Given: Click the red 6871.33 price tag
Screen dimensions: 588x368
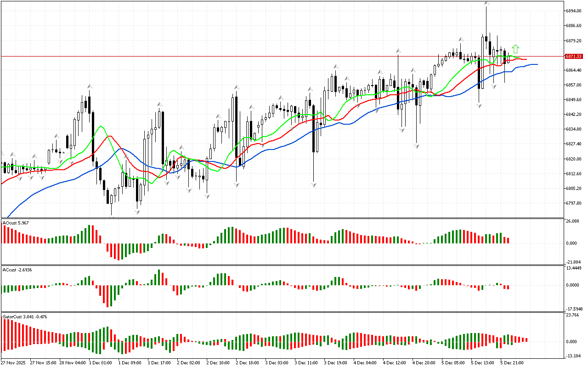Looking at the screenshot, I should tap(574, 56).
